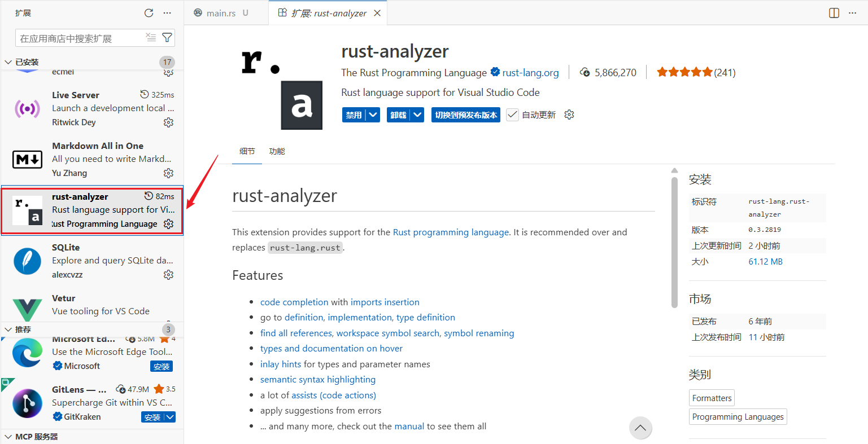Open SQLite extension manage gear
868x444 pixels.
click(x=168, y=275)
